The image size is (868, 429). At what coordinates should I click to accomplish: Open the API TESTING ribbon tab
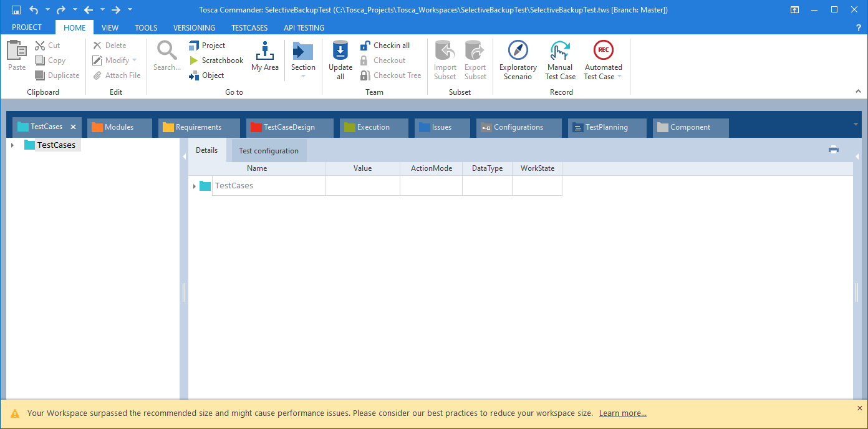click(x=304, y=27)
